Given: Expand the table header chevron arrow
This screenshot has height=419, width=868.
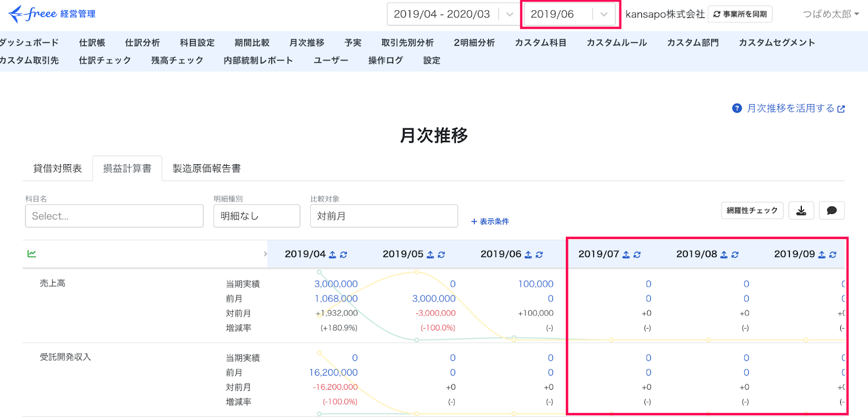Looking at the screenshot, I should click(x=265, y=254).
